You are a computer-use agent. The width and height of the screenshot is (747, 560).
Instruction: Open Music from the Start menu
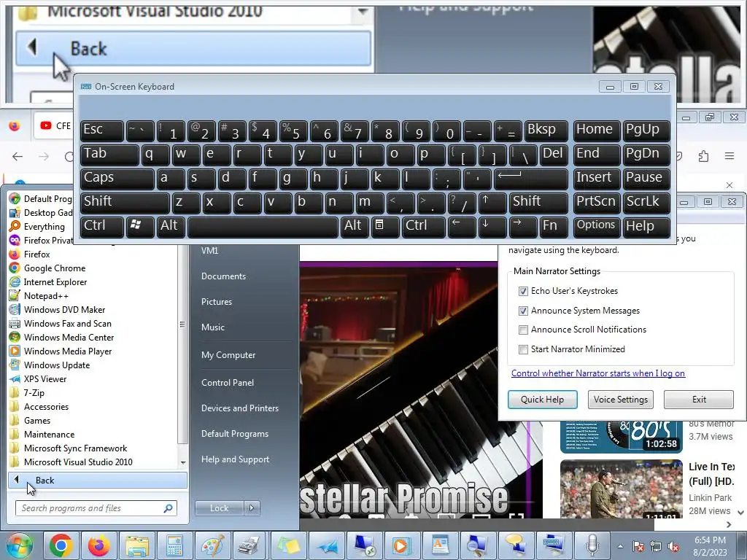[212, 327]
